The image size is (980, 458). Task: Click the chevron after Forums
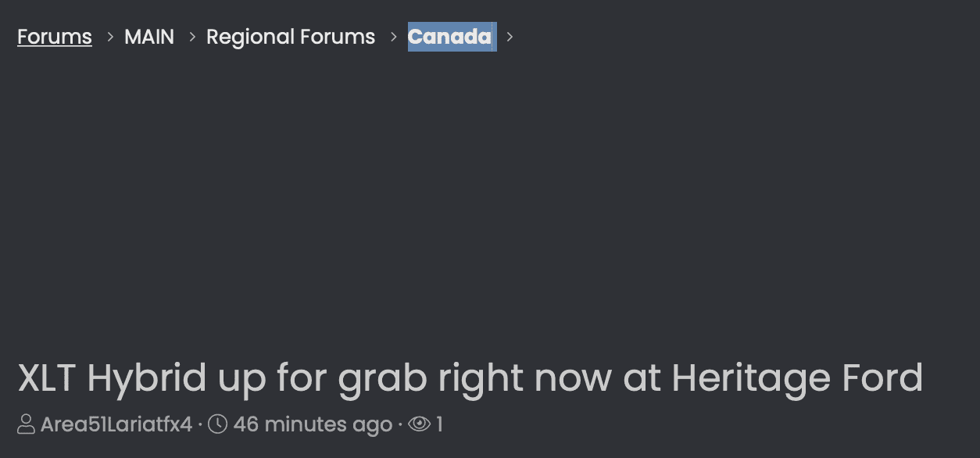pyautogui.click(x=110, y=37)
